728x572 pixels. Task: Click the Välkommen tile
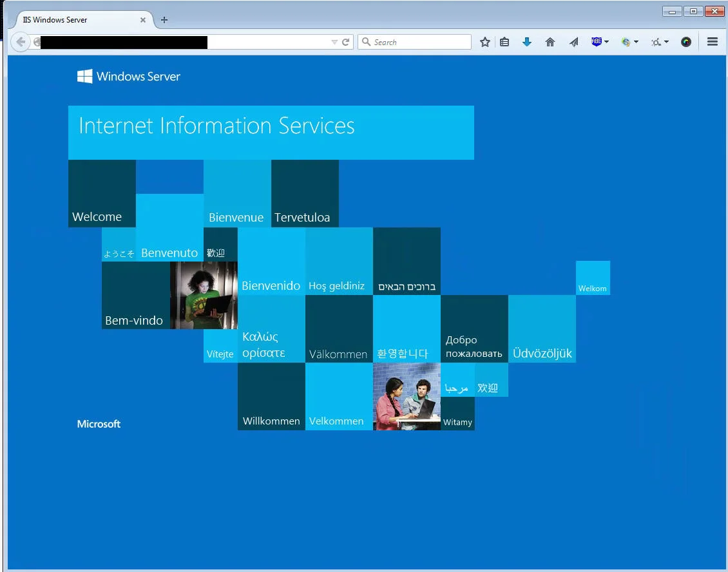(339, 329)
